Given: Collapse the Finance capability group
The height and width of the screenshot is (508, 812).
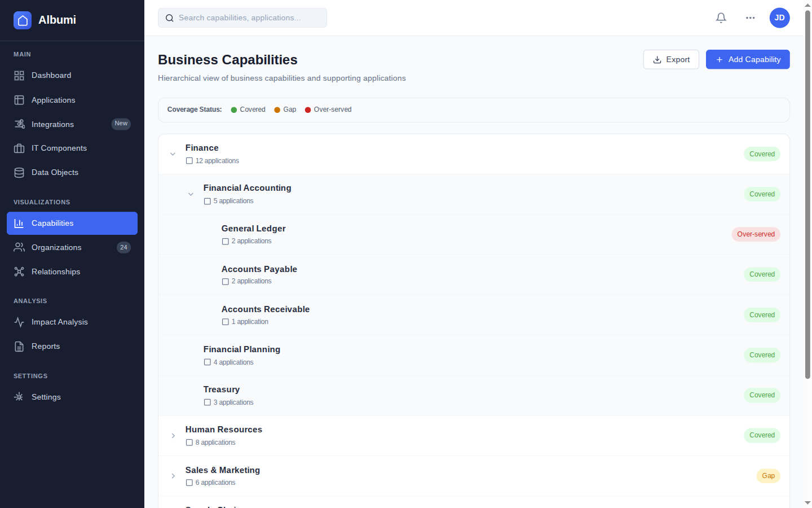Looking at the screenshot, I should tap(173, 154).
